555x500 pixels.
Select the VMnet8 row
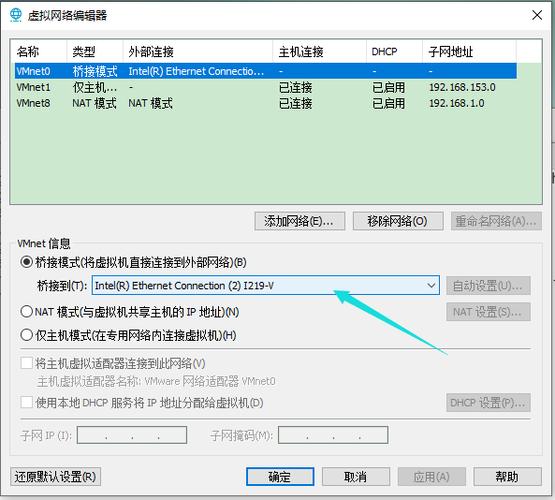pos(266,103)
